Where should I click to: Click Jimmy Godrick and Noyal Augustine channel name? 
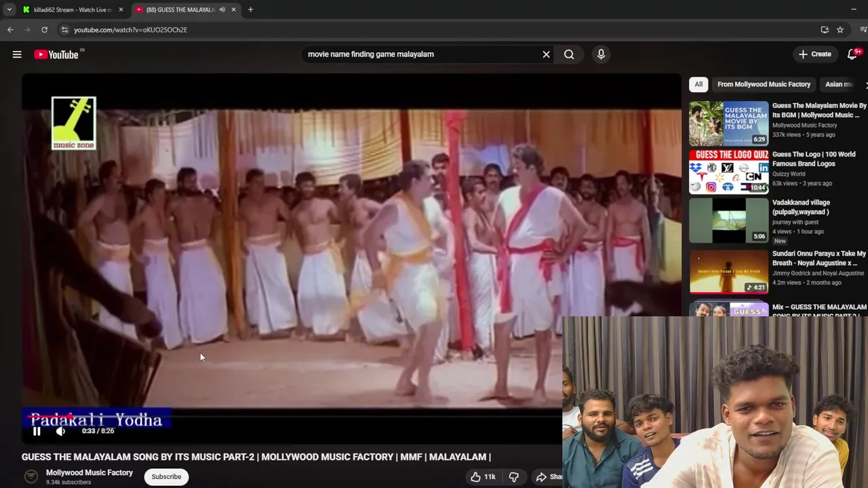[x=818, y=273]
